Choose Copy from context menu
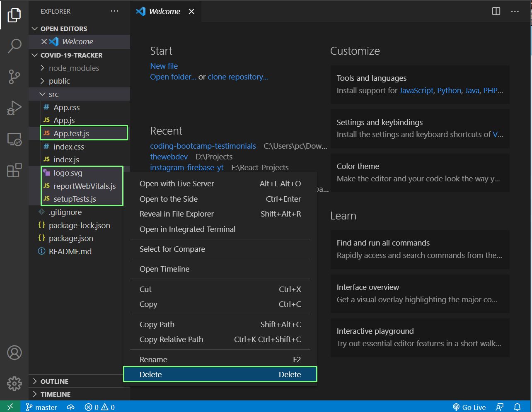This screenshot has width=532, height=412. click(x=220, y=304)
